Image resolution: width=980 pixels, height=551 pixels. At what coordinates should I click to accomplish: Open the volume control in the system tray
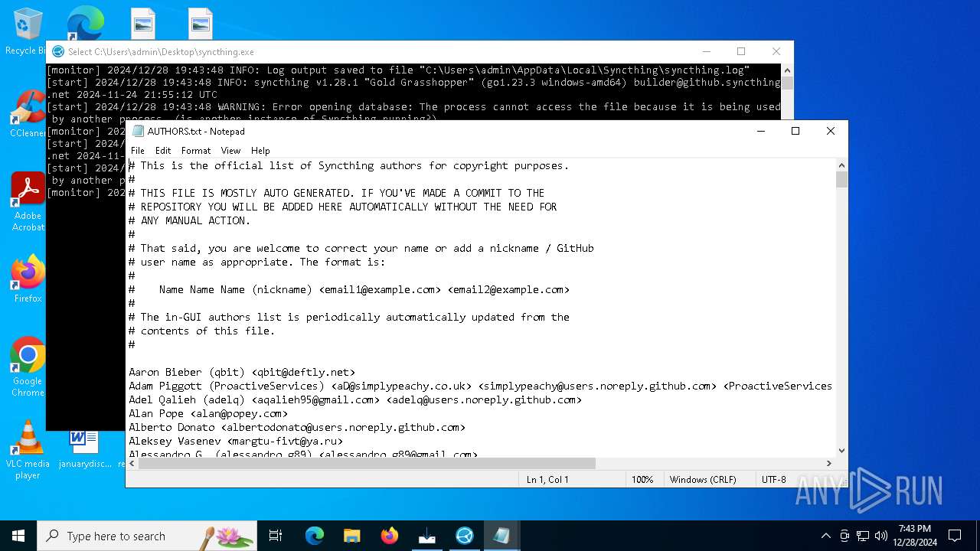click(881, 536)
